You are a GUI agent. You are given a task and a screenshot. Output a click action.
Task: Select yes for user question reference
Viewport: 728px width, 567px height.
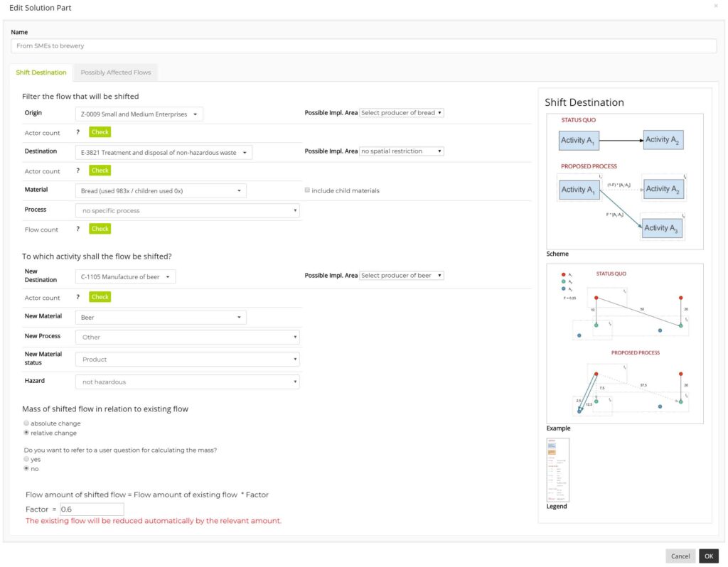26,459
